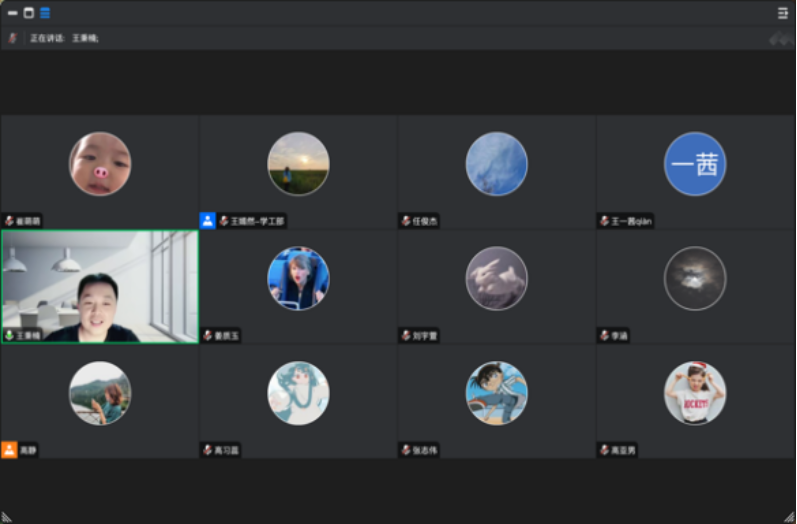797x524 pixels.
Task: Toggle muted mic icon next to 张志伟
Action: (406, 450)
